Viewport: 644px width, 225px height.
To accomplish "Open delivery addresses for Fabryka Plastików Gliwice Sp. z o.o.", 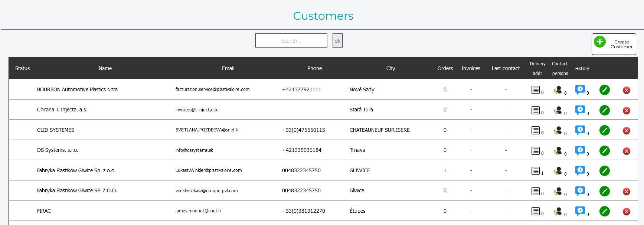I will pos(535,171).
